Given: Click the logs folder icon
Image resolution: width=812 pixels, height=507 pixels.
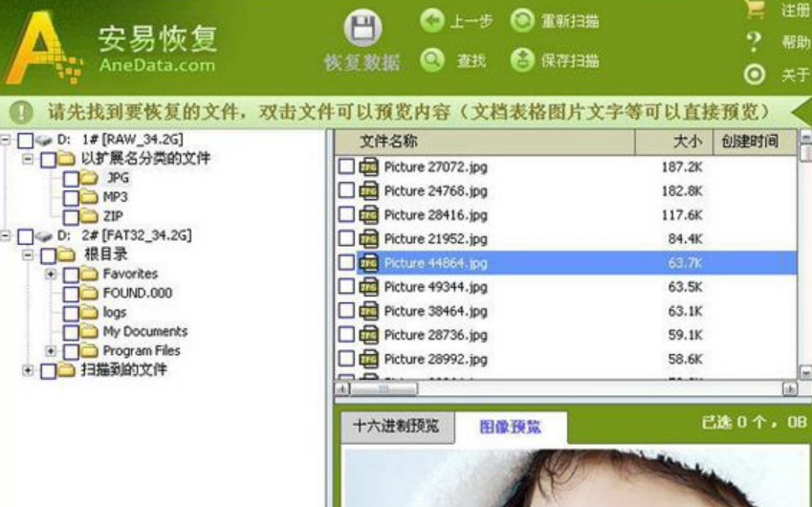Looking at the screenshot, I should pos(90,312).
